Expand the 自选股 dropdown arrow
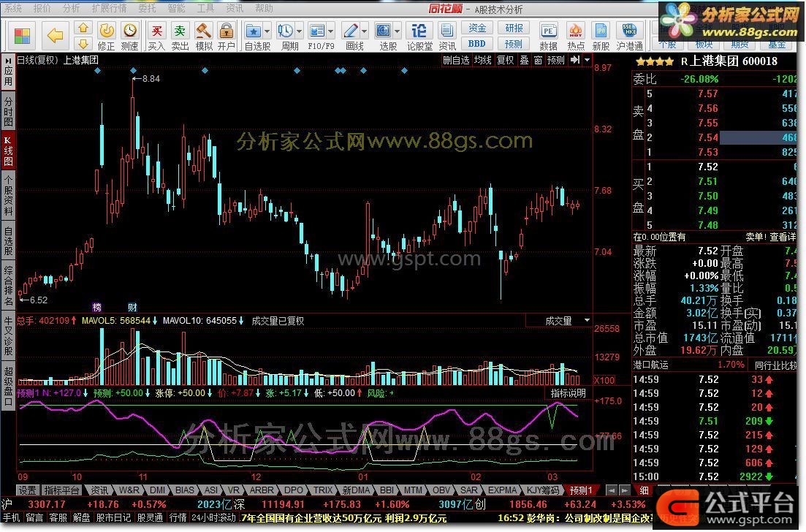The height and width of the screenshot is (532, 806). coord(266,31)
